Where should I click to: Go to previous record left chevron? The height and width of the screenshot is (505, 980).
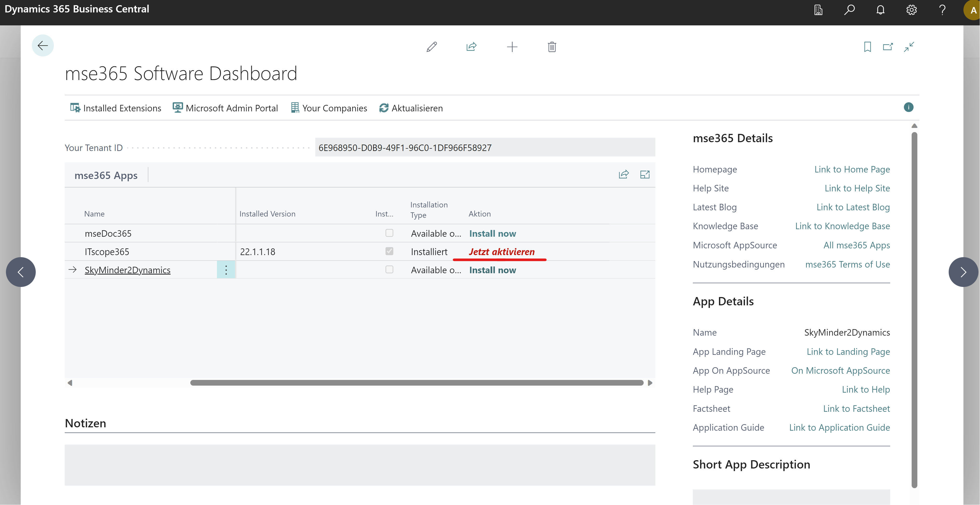(21, 272)
